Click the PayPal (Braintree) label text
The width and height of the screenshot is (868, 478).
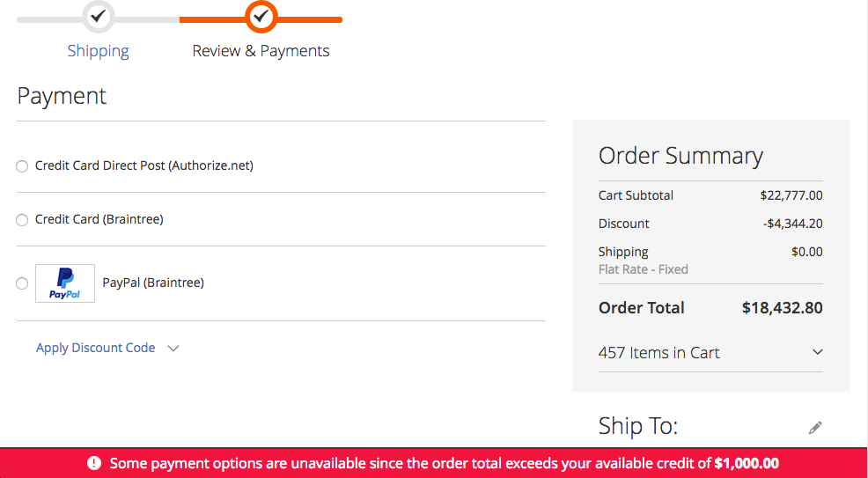(x=153, y=283)
